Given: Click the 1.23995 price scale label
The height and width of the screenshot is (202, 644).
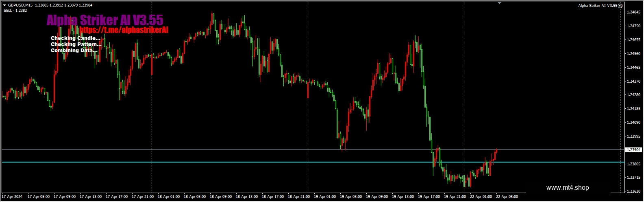Looking at the screenshot, I should coord(633,136).
